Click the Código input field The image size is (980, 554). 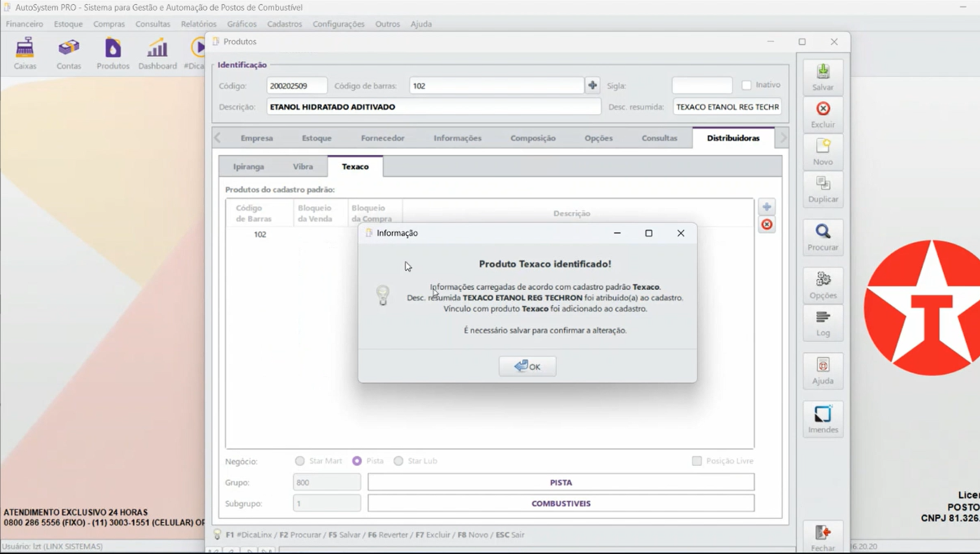(x=297, y=85)
